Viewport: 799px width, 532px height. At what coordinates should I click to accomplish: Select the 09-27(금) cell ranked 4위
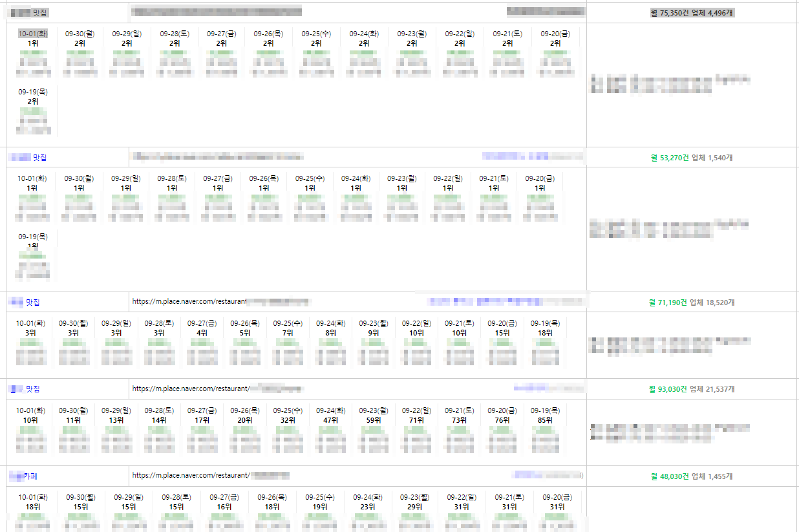click(202, 328)
